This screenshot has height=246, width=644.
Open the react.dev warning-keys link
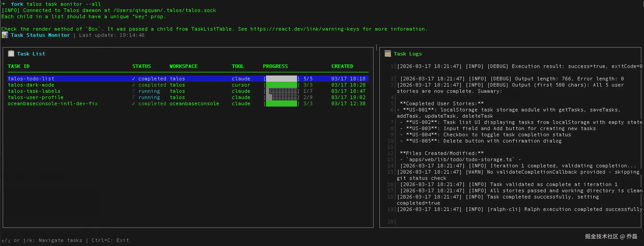coord(304,29)
